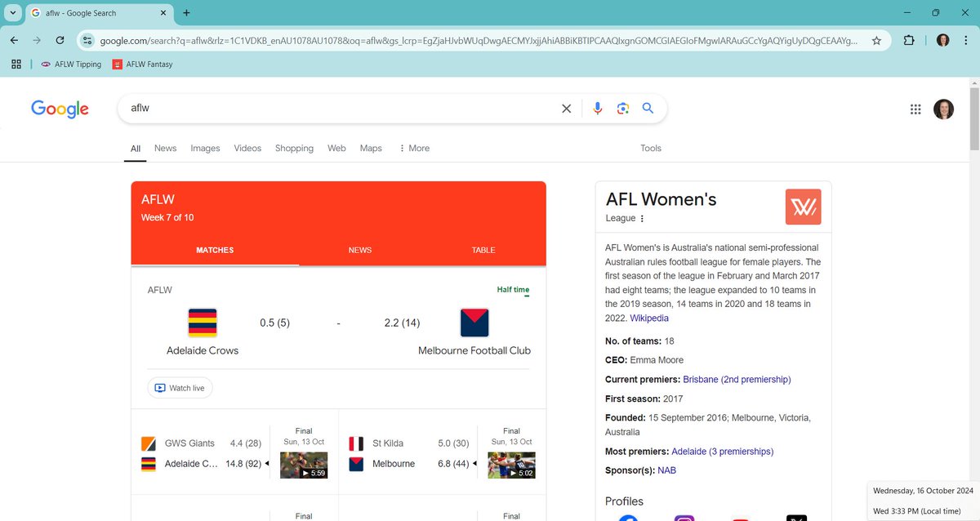Viewport: 980px width, 521px height.
Task: Open NAB sponsor link
Action: (666, 470)
